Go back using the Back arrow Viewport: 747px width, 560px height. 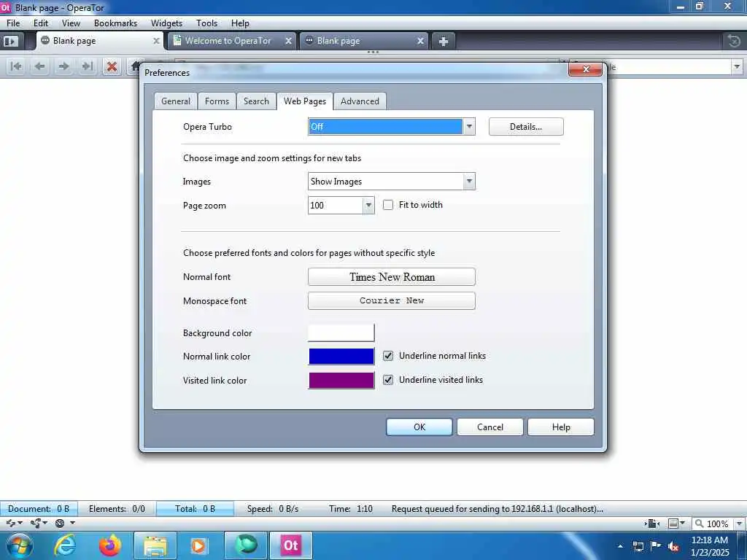click(40, 66)
